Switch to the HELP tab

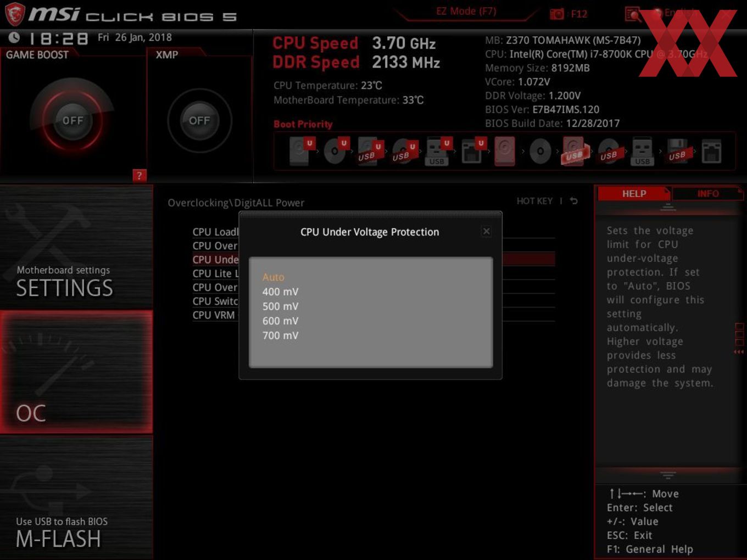(634, 194)
